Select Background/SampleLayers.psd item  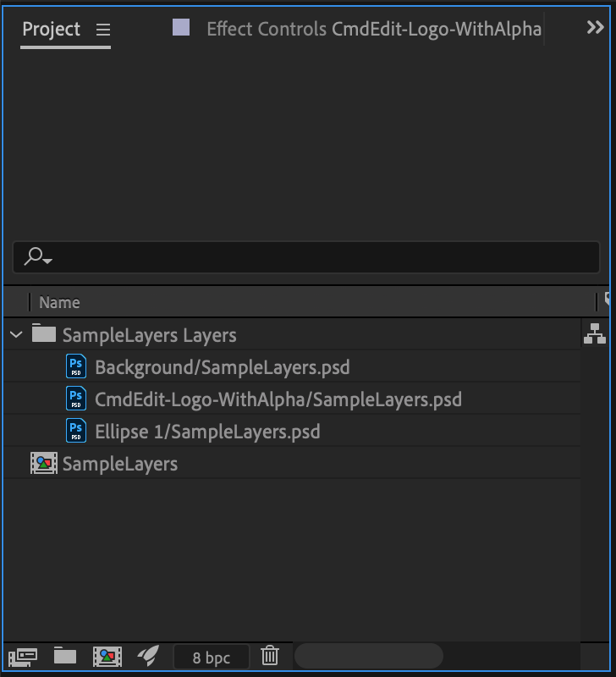point(292,367)
